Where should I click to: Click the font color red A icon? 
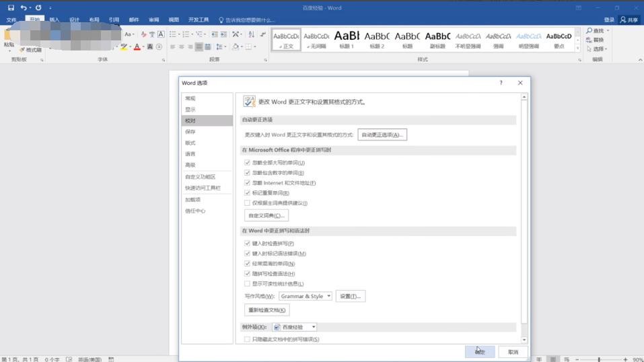coord(137,47)
